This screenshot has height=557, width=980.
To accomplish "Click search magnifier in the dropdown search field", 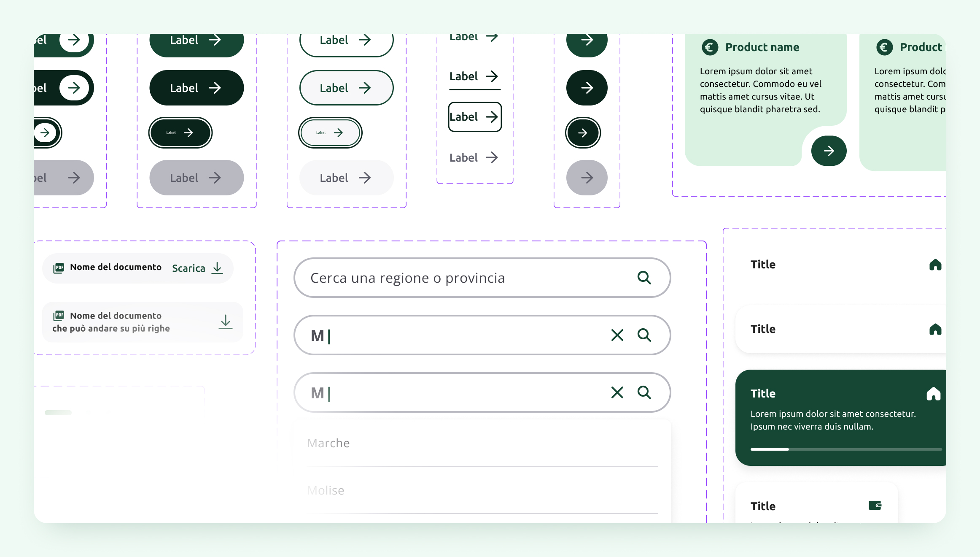I will (x=644, y=392).
